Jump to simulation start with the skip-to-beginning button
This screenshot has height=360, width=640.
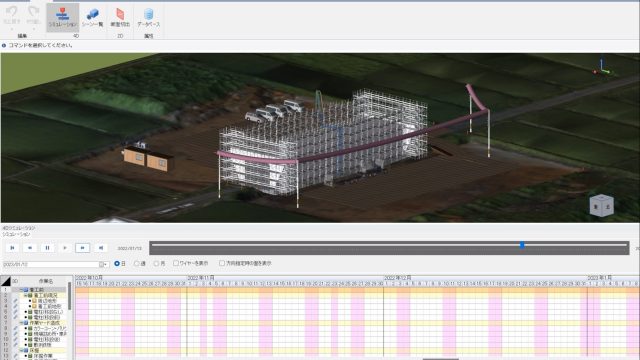[x=12, y=248]
